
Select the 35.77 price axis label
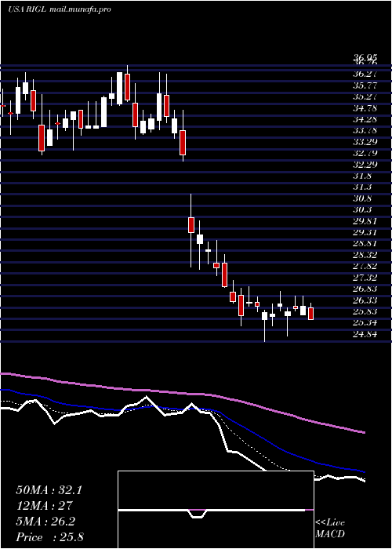click(365, 85)
